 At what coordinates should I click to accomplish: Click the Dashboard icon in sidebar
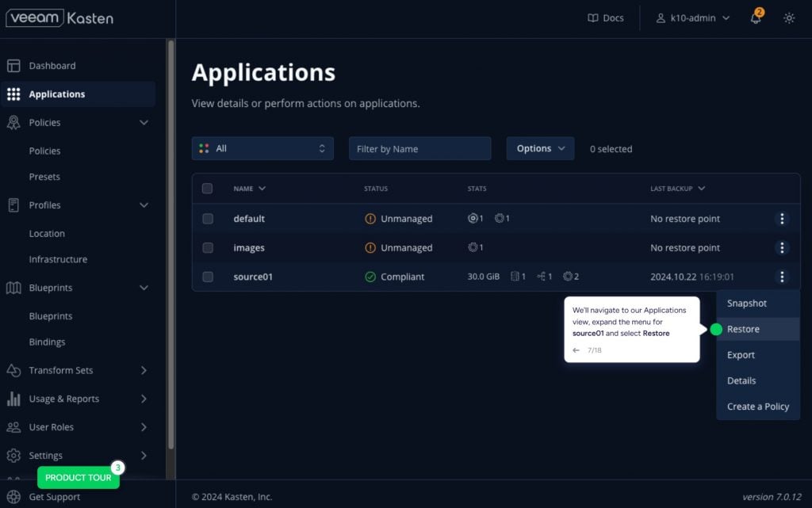coord(13,66)
